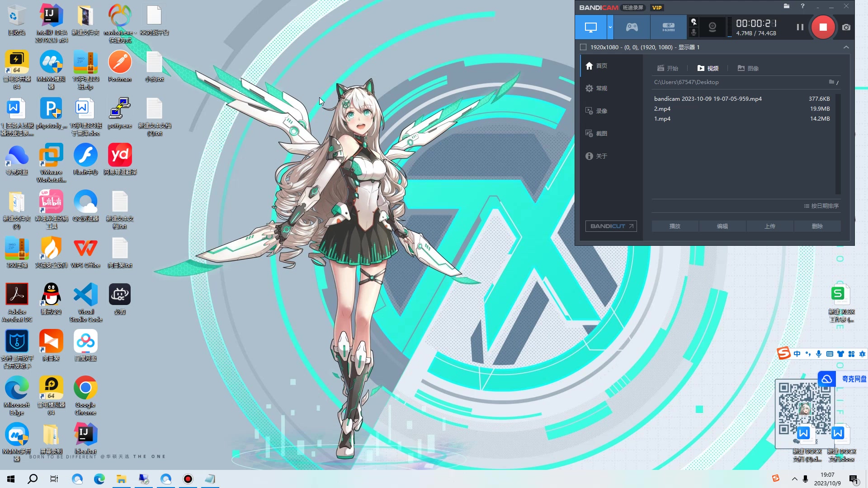Image resolution: width=868 pixels, height=488 pixels.
Task: Open BANDICUT link button
Action: (x=611, y=226)
